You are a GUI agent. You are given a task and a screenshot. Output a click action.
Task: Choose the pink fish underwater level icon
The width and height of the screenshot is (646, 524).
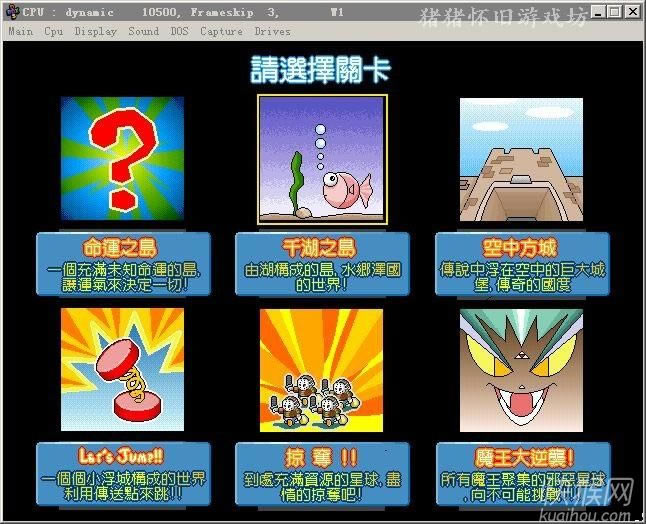tap(322, 158)
